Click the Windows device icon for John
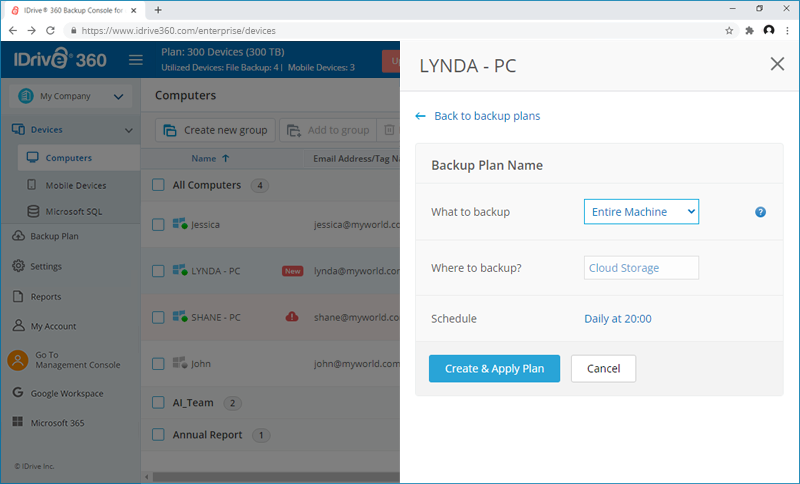 180,363
